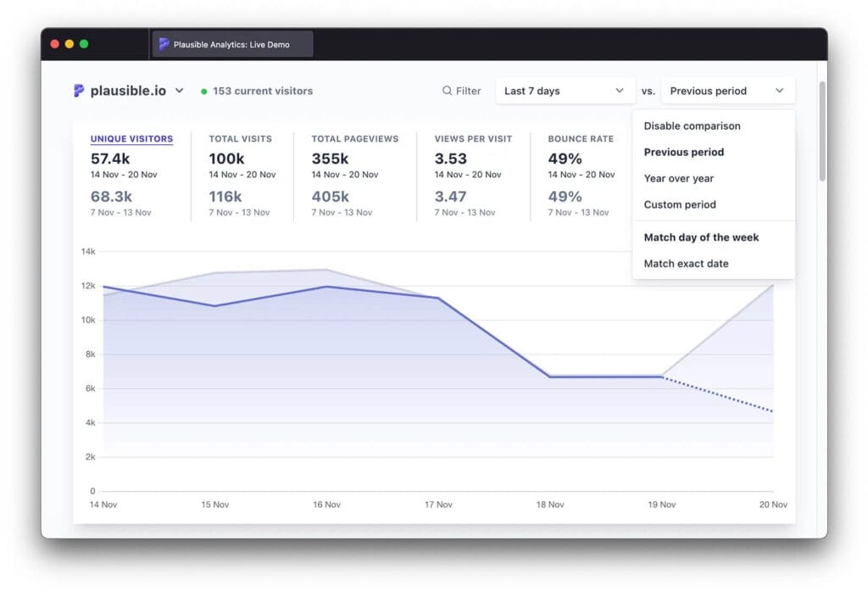Screen dimensions: 868x592
Task: Enable Match day of the week
Action: (x=701, y=237)
